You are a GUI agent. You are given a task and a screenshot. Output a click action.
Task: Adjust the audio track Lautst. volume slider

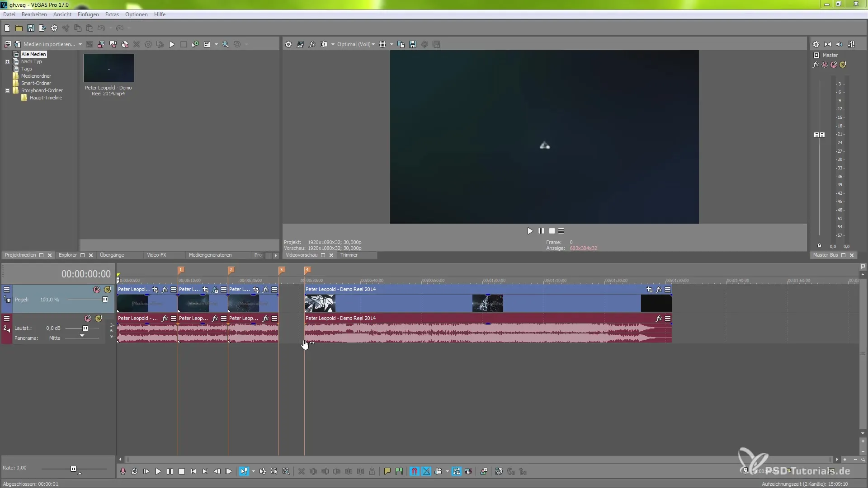pyautogui.click(x=85, y=328)
